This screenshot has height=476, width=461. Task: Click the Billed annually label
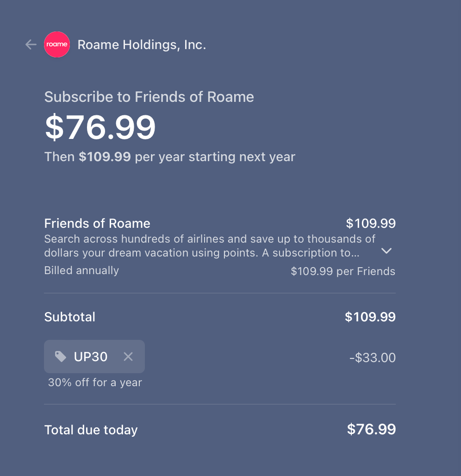[x=81, y=270]
